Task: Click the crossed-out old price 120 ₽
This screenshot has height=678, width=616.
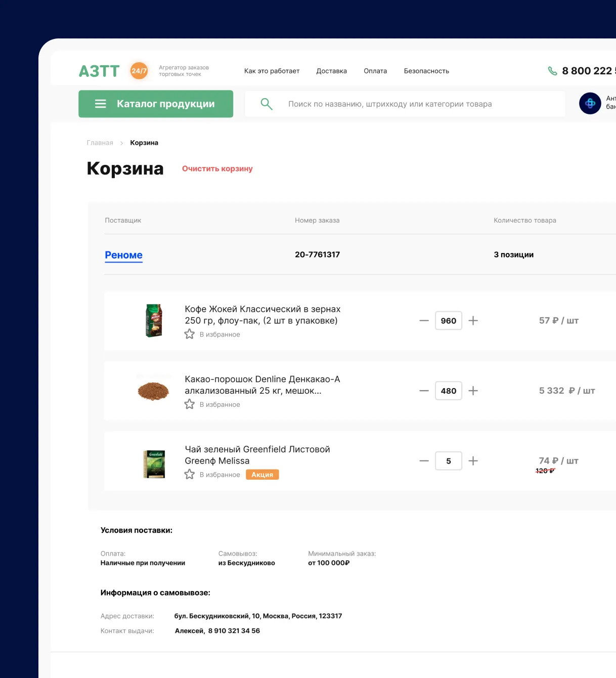Action: tap(545, 471)
